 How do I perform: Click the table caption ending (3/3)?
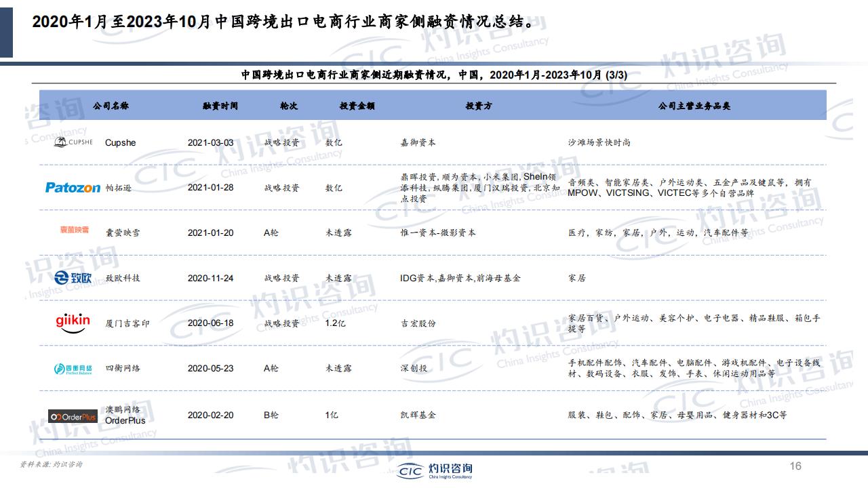434,75
